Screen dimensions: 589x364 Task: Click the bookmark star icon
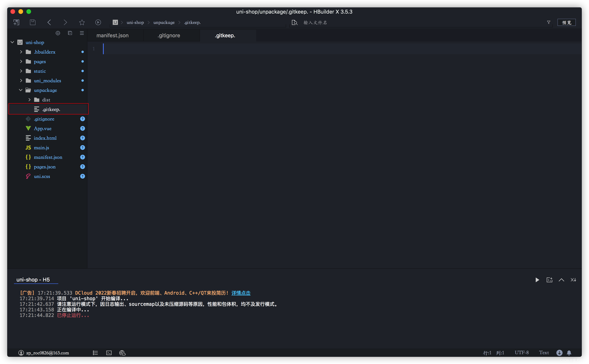click(82, 22)
